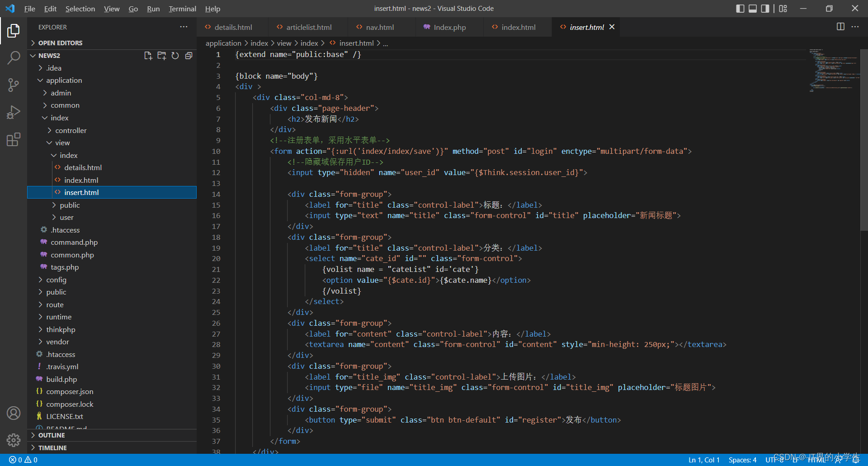Open editor more actions ellipsis

click(855, 27)
